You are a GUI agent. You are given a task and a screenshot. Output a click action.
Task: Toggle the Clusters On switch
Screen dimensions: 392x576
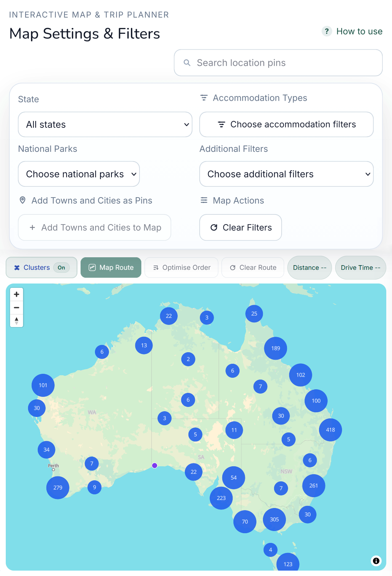pos(41,267)
